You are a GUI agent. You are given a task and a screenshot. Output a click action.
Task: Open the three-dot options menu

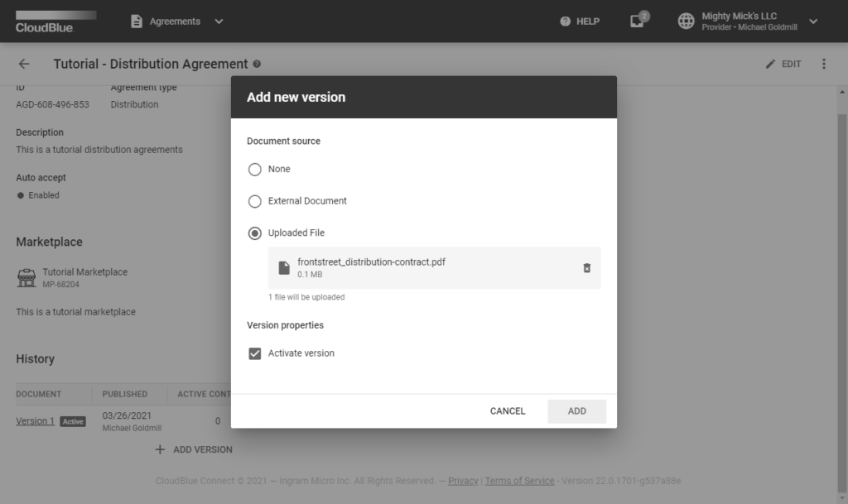pyautogui.click(x=824, y=64)
